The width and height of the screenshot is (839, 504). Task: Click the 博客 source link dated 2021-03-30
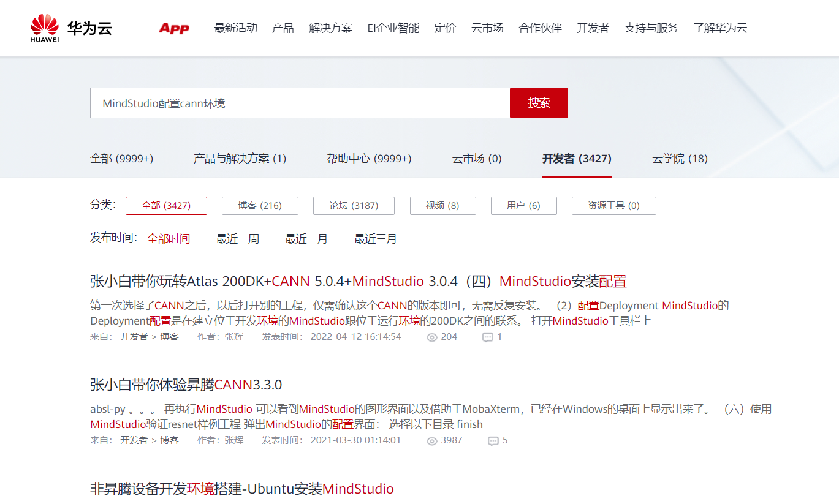click(x=169, y=440)
